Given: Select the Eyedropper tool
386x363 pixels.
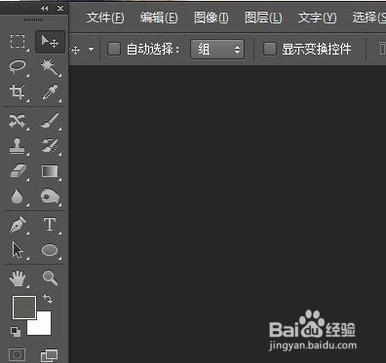Looking at the screenshot, I should [50, 92].
